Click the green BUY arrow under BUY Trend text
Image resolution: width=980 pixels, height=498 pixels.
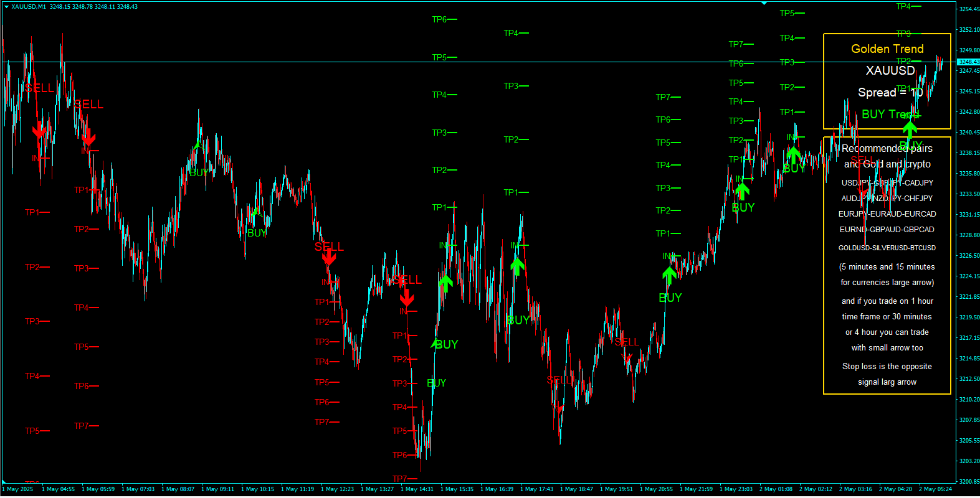tap(910, 130)
